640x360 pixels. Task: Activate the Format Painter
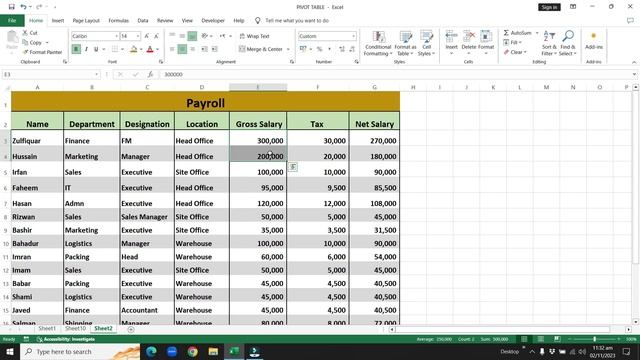[42, 52]
